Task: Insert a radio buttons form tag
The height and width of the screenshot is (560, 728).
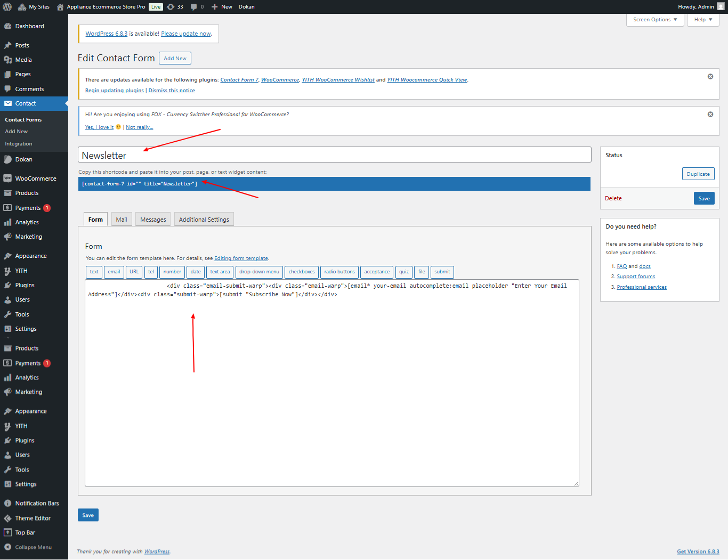Action: pyautogui.click(x=339, y=272)
